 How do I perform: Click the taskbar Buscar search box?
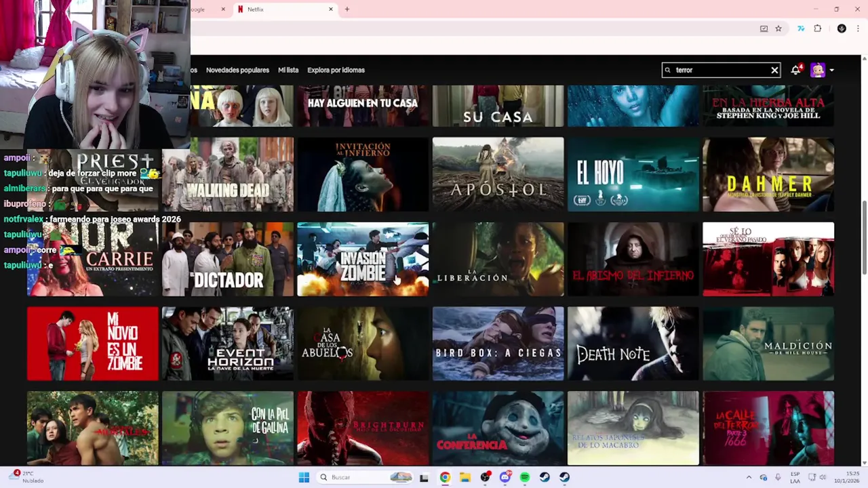click(x=365, y=477)
